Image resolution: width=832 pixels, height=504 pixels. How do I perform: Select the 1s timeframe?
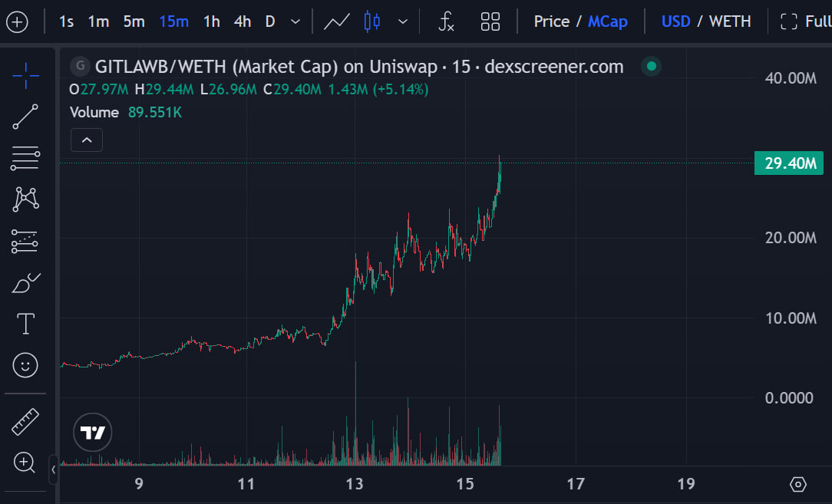click(x=66, y=21)
